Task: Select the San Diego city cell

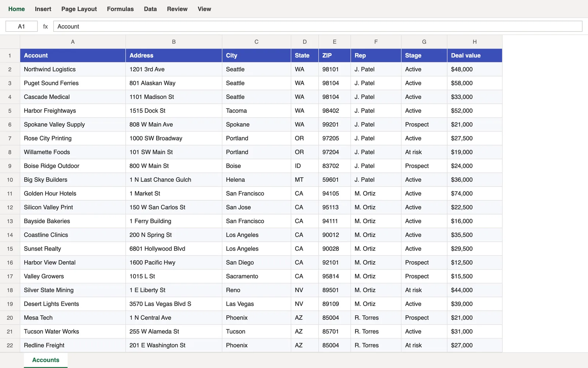Action: pyautogui.click(x=257, y=262)
